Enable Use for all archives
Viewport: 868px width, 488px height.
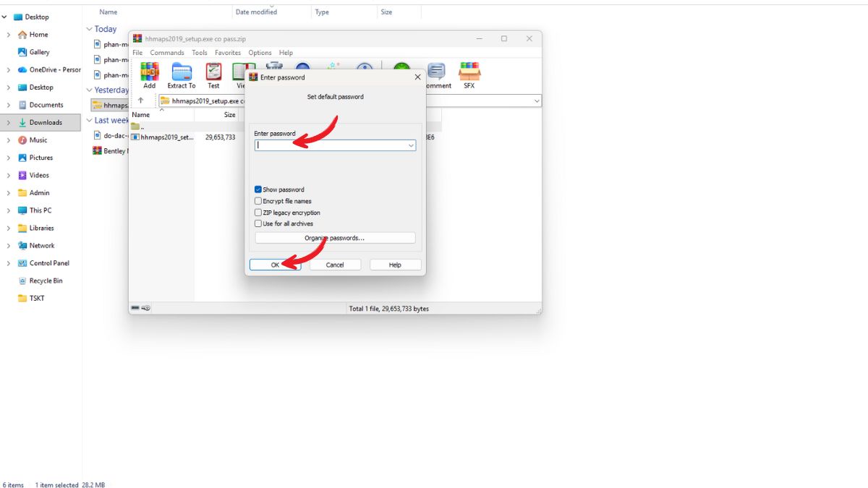[258, 223]
